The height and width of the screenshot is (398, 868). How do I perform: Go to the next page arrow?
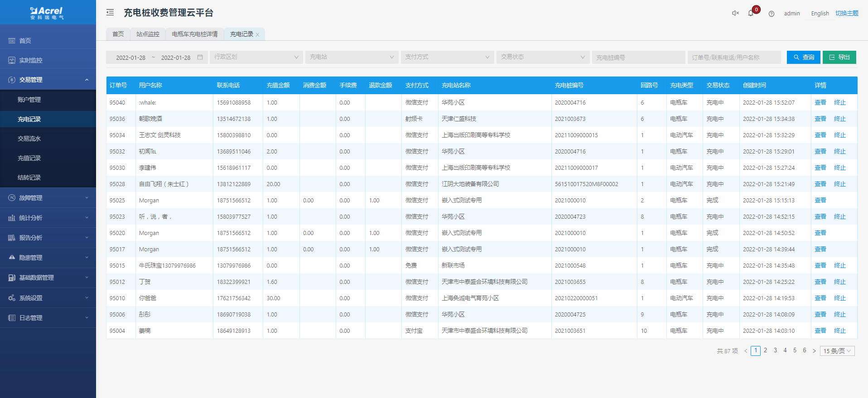coord(814,351)
